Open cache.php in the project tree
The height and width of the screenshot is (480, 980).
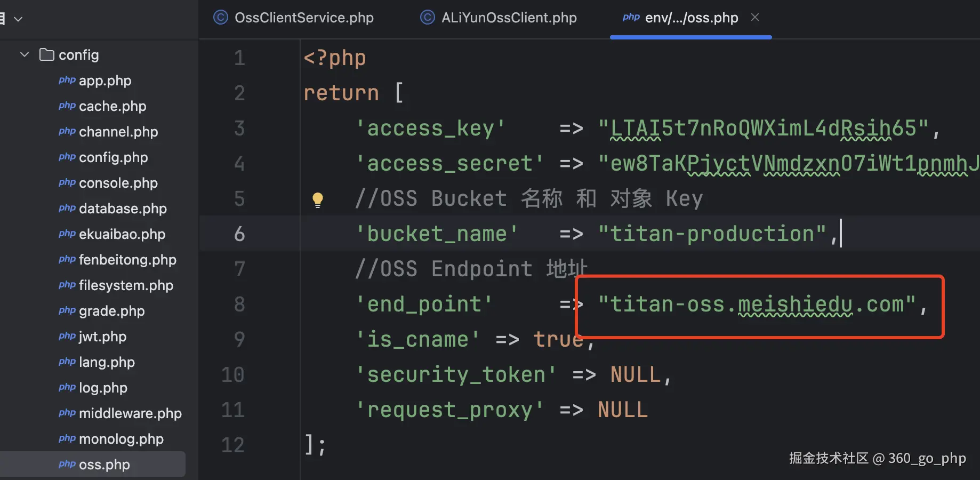click(113, 106)
